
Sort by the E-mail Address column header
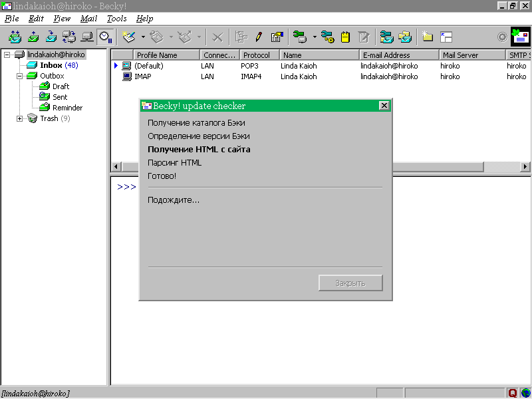pyautogui.click(x=399, y=55)
